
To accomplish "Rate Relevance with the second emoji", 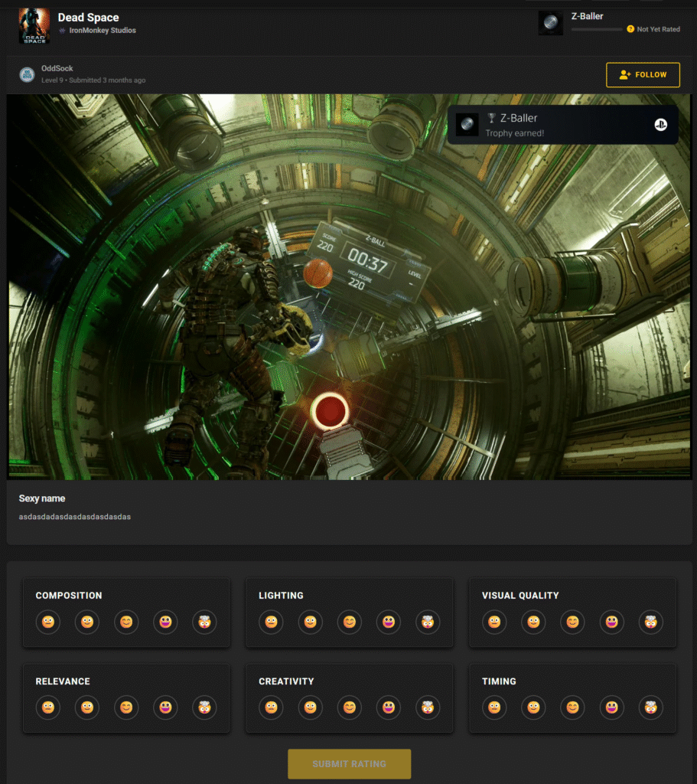I will coord(87,707).
